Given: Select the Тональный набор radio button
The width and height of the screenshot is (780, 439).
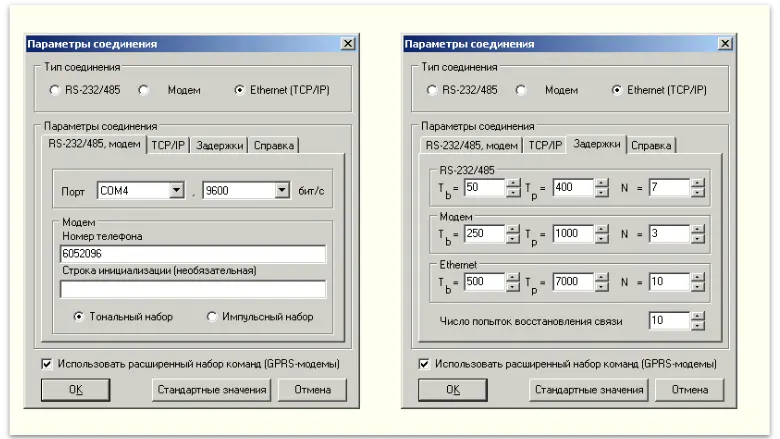Looking at the screenshot, I should pyautogui.click(x=79, y=317).
